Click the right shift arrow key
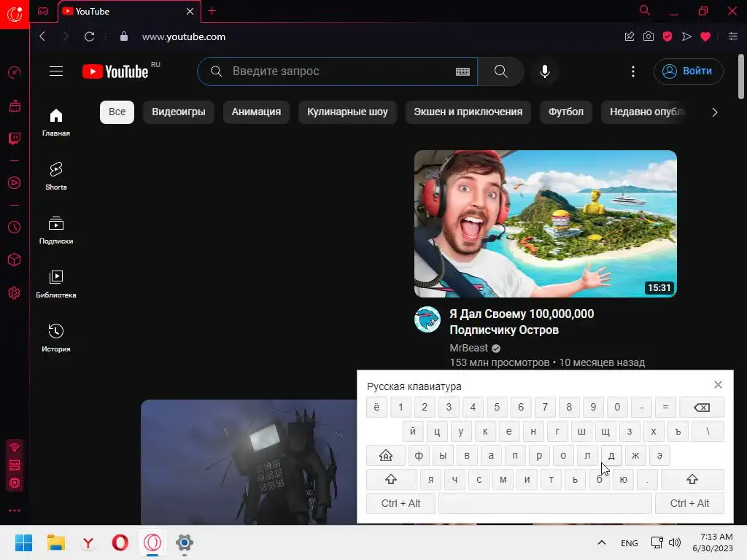 pyautogui.click(x=692, y=480)
